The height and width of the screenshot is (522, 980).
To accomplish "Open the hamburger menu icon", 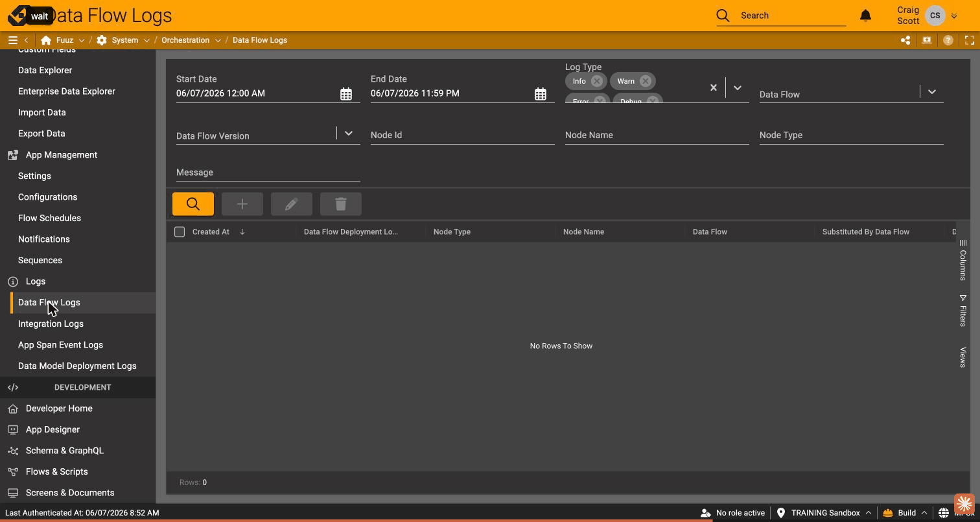I will 12,40.
